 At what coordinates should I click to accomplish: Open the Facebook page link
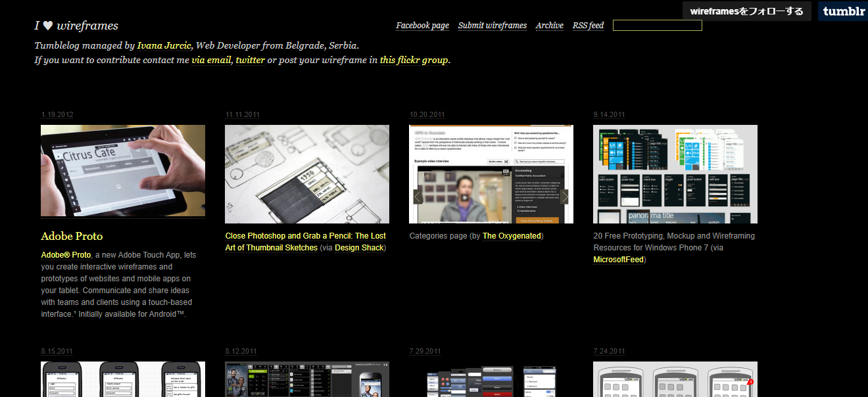pos(422,26)
